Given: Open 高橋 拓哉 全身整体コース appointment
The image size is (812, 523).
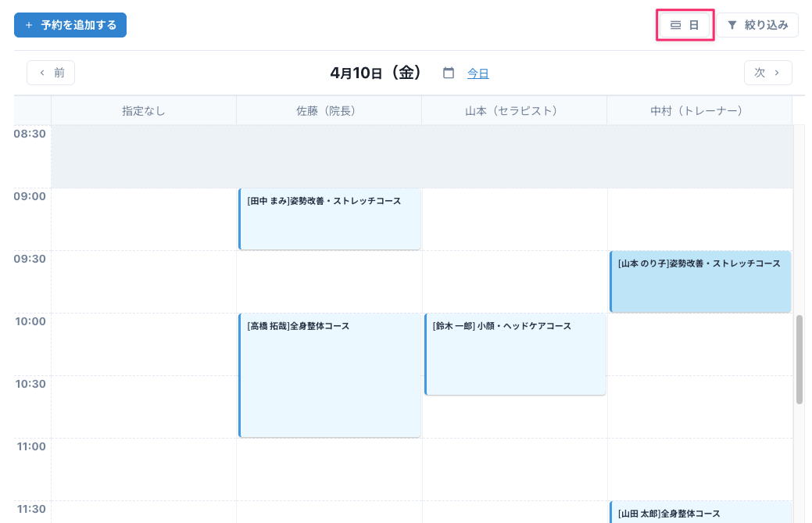Looking at the screenshot, I should pyautogui.click(x=329, y=375).
